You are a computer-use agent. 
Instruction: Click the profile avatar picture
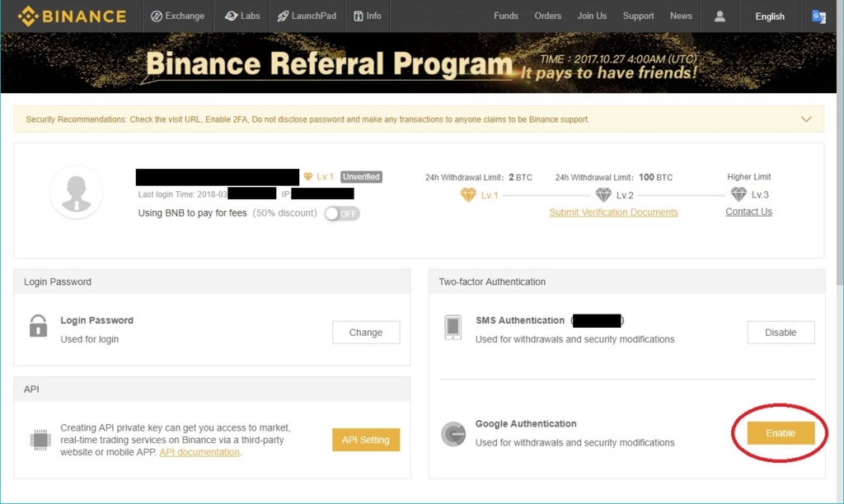(x=76, y=193)
